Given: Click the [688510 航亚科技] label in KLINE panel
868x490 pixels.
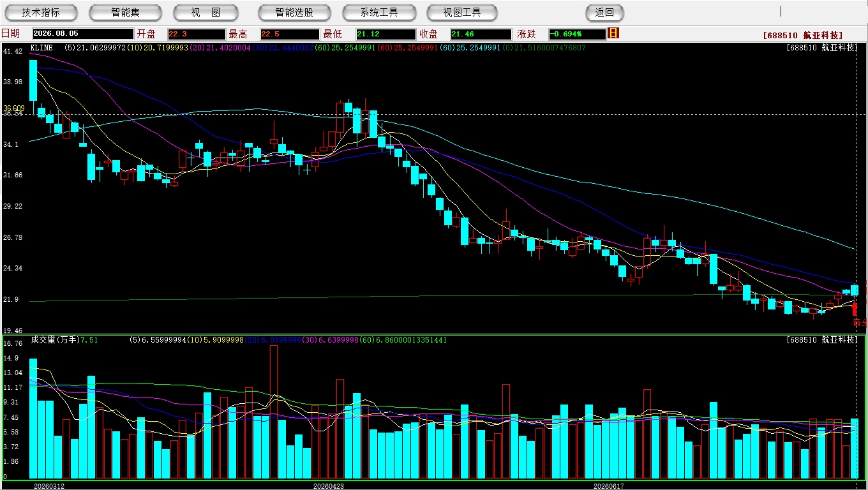Looking at the screenshot, I should click(x=823, y=48).
